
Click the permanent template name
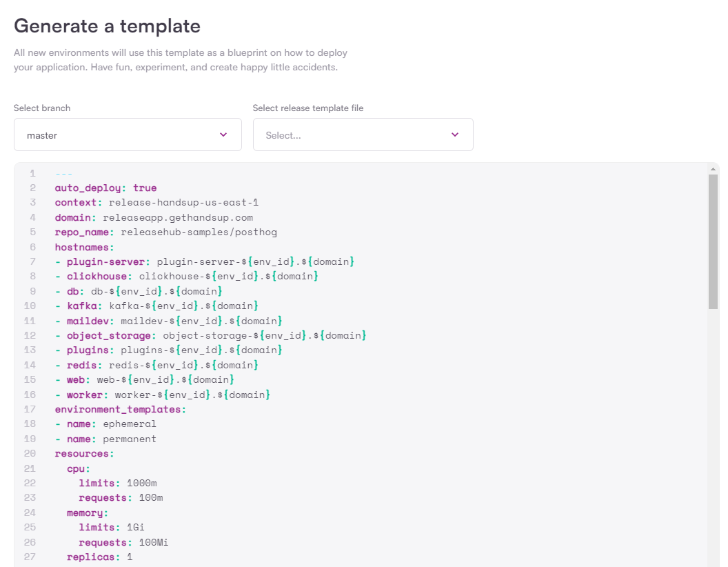coord(130,439)
